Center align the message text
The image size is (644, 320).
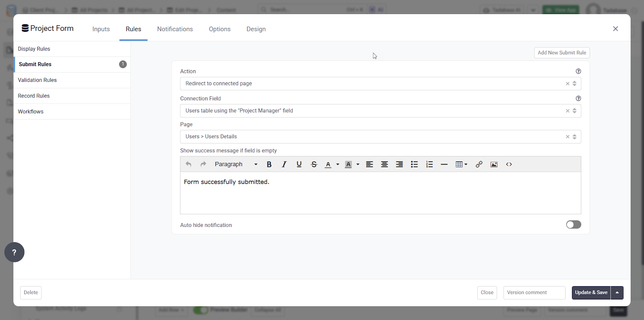coord(384,164)
